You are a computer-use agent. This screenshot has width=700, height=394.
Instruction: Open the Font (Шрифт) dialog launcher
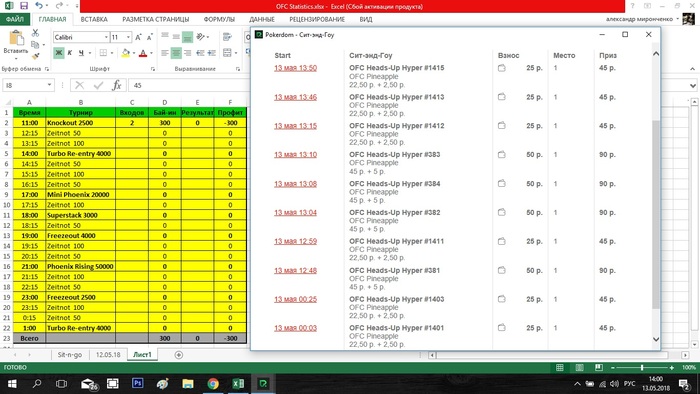tap(153, 69)
